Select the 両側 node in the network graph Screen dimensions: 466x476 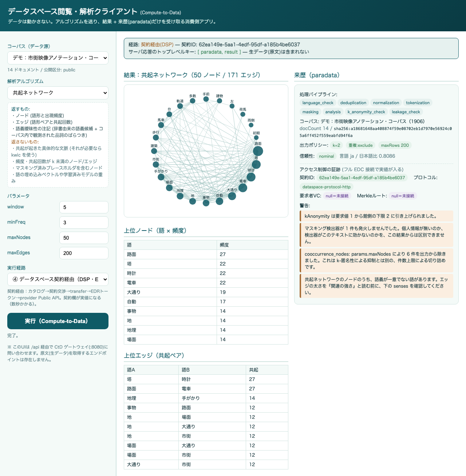point(251,125)
